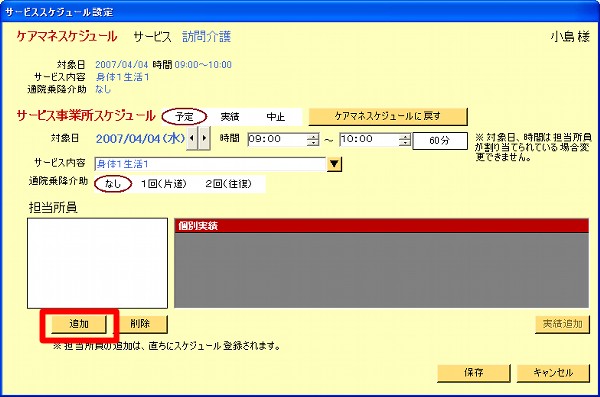Select 中止 schedule status
600x397 pixels.
click(x=276, y=117)
